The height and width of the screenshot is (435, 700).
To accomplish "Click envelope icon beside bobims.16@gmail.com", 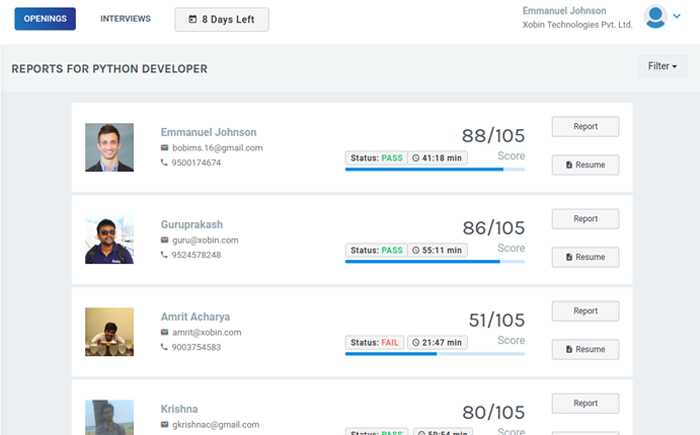I will pos(164,148).
